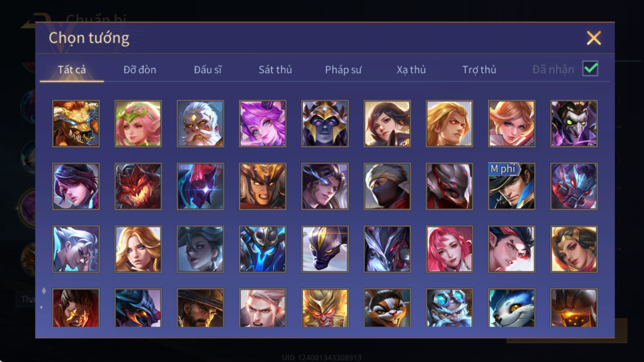This screenshot has height=362, width=644.
Task: Select the pink-haired woman hero thumbnail
Action: 450,250
